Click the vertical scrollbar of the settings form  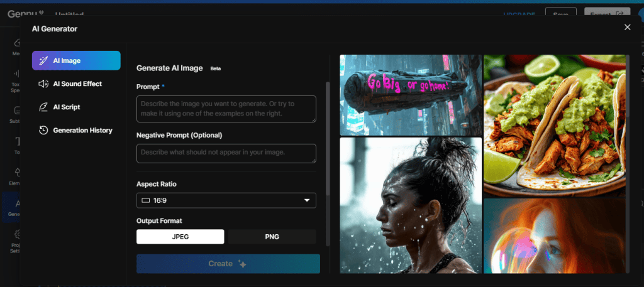pyautogui.click(x=327, y=138)
